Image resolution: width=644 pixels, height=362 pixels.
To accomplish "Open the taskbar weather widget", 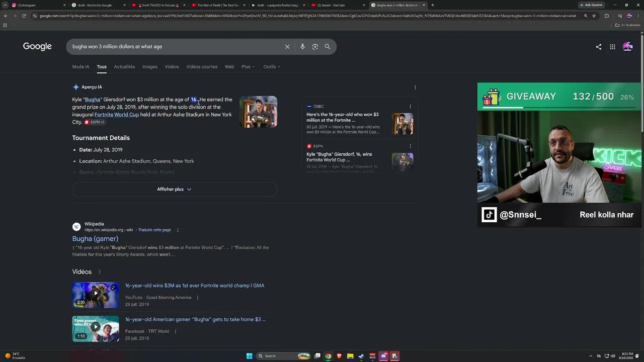I will click(x=15, y=356).
